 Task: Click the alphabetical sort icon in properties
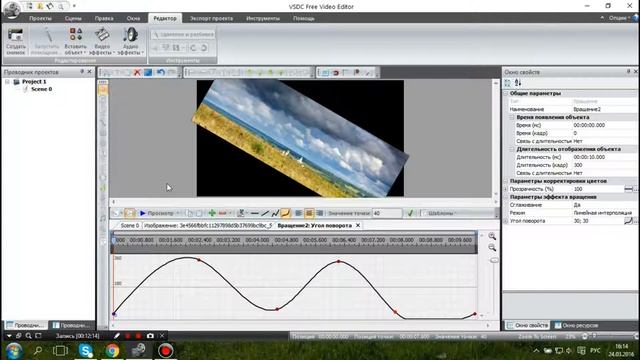coord(518,83)
